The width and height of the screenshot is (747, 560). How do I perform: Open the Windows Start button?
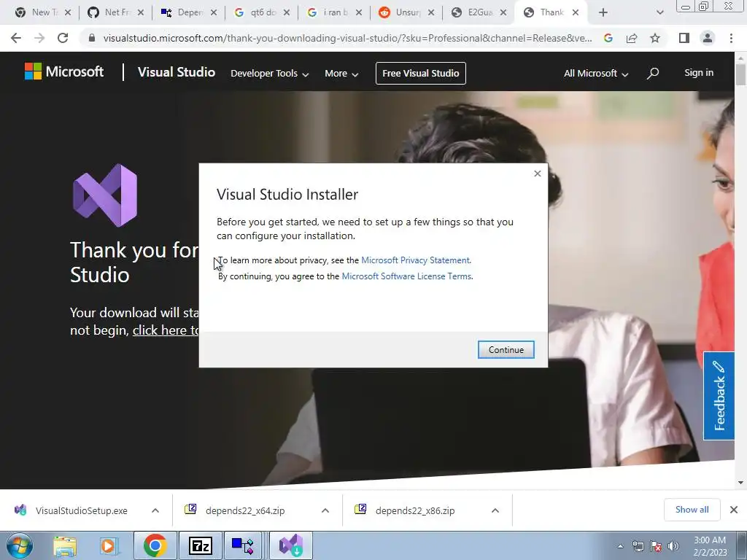[20, 545]
